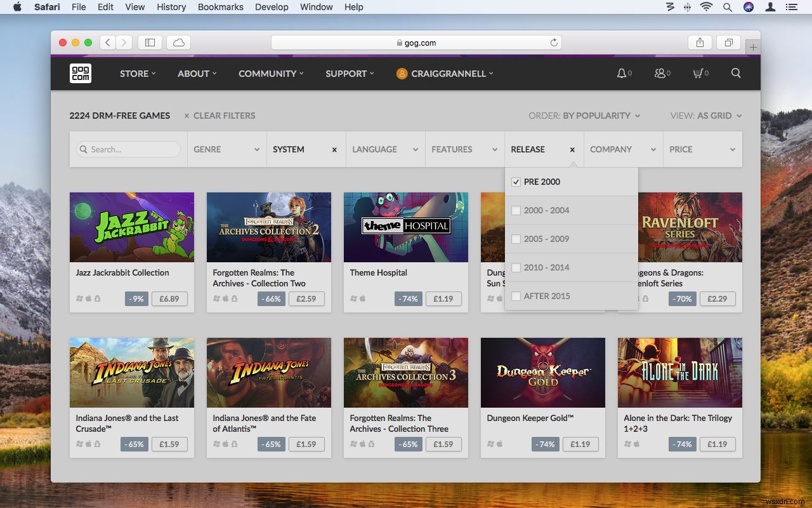Click the game search input field
Screen dimensions: 812x508
[129, 149]
